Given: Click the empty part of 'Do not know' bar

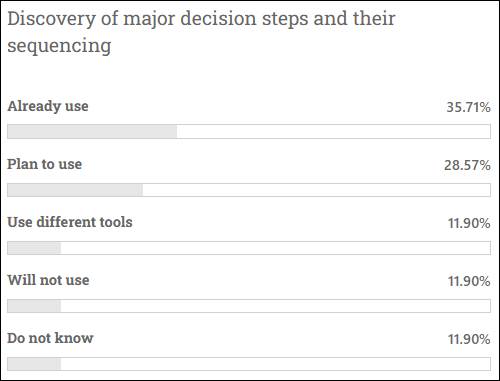Looking at the screenshot, I should [276, 364].
